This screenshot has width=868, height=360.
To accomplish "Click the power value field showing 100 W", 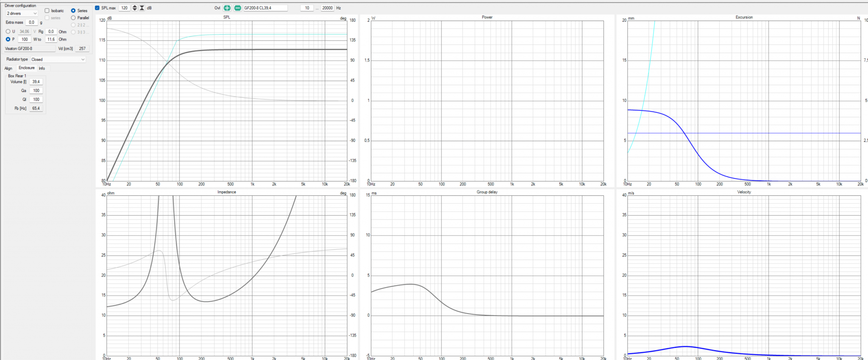I will (x=25, y=39).
